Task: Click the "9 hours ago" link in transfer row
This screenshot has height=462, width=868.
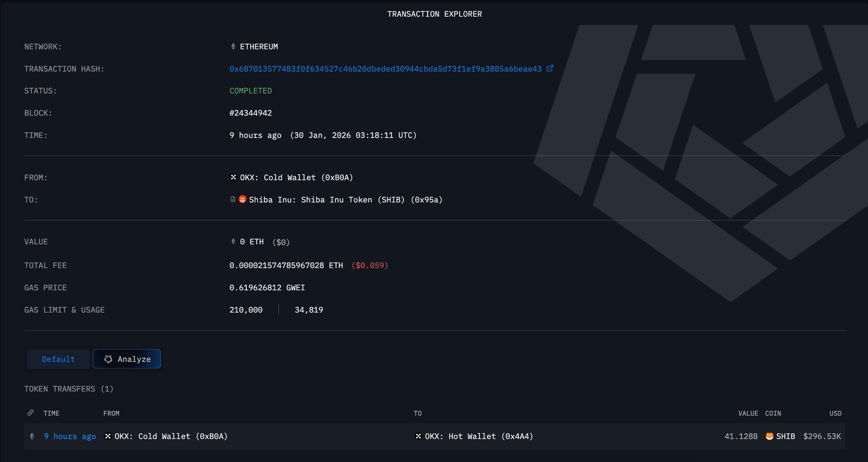Action: pos(70,436)
